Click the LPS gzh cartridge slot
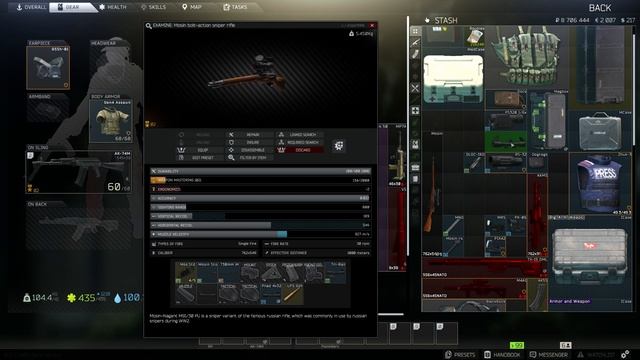This screenshot has width=640, height=360. [292, 294]
